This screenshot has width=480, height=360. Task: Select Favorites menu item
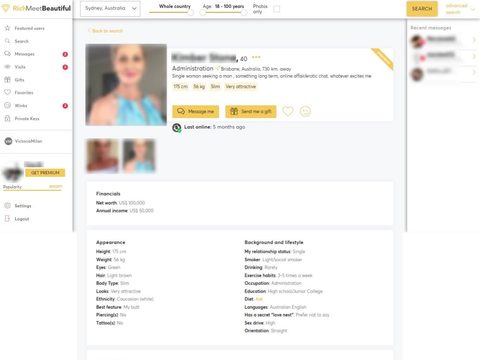(x=24, y=93)
